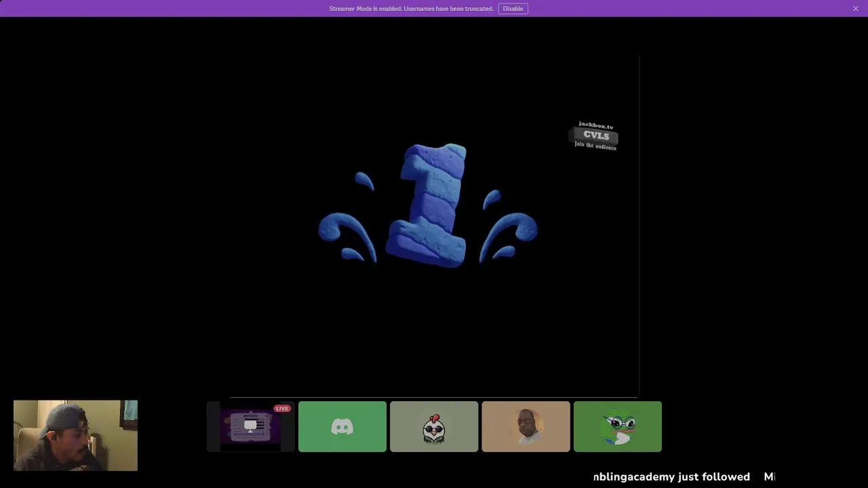Select the bald man avatar participant tile
Image resolution: width=868 pixels, height=488 pixels.
click(x=526, y=426)
